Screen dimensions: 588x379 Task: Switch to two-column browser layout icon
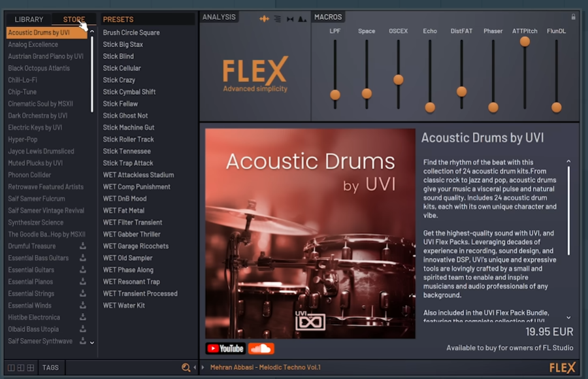tap(12, 368)
